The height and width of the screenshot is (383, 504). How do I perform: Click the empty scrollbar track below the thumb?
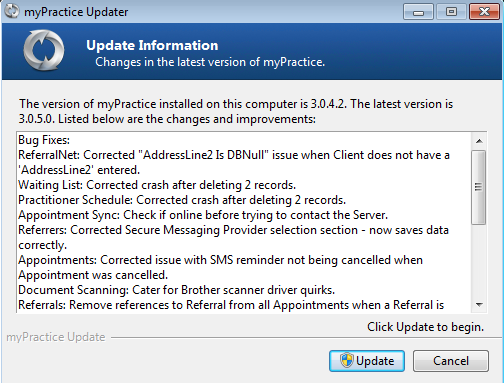[x=479, y=260]
